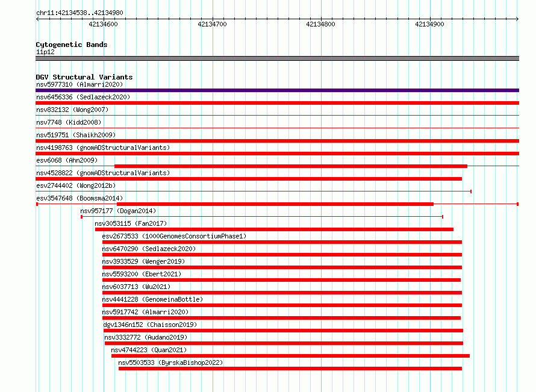Viewport: 536px width, 392px height.
Task: Select nsv519751 (Shaikh2009) label
Action: click(x=76, y=135)
